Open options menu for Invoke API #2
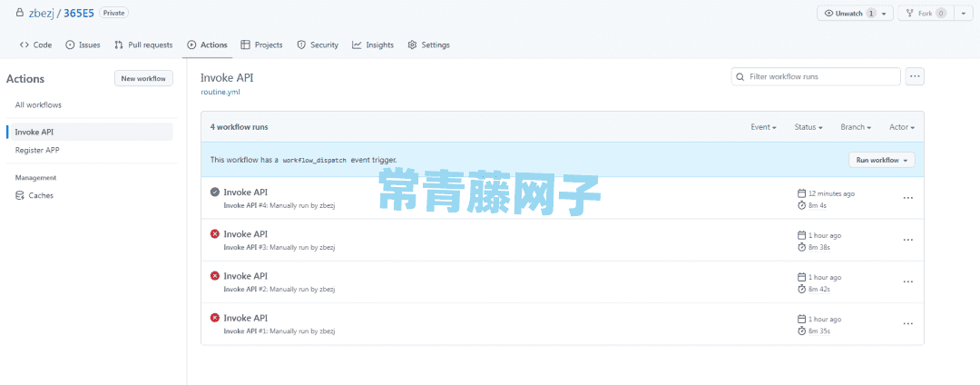The width and height of the screenshot is (980, 385). 908,281
